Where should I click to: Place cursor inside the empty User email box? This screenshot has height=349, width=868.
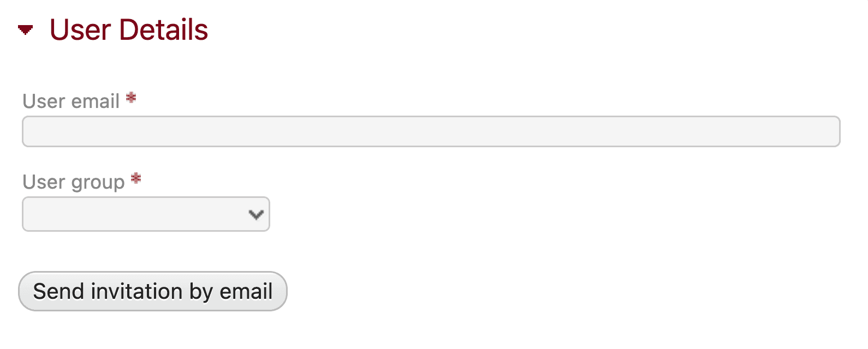click(431, 131)
